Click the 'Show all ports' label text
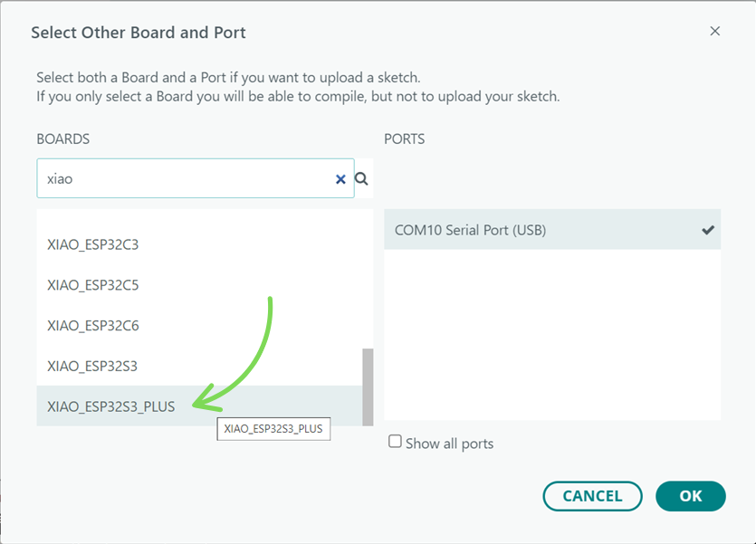 point(449,444)
